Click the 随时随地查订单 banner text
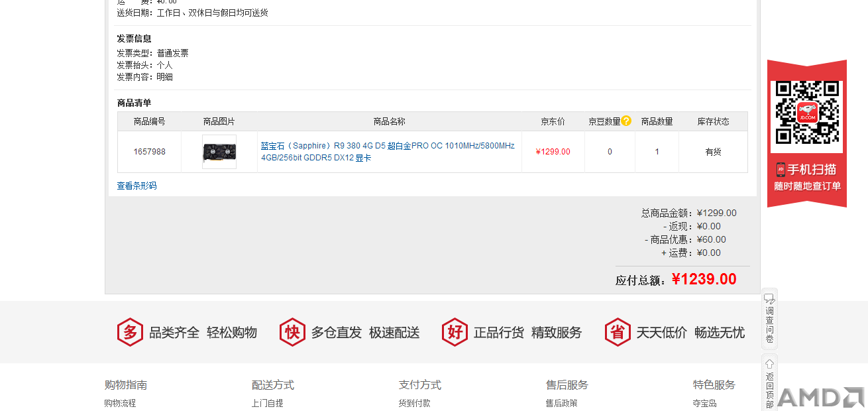Viewport: 868px width, 411px height. click(x=807, y=186)
